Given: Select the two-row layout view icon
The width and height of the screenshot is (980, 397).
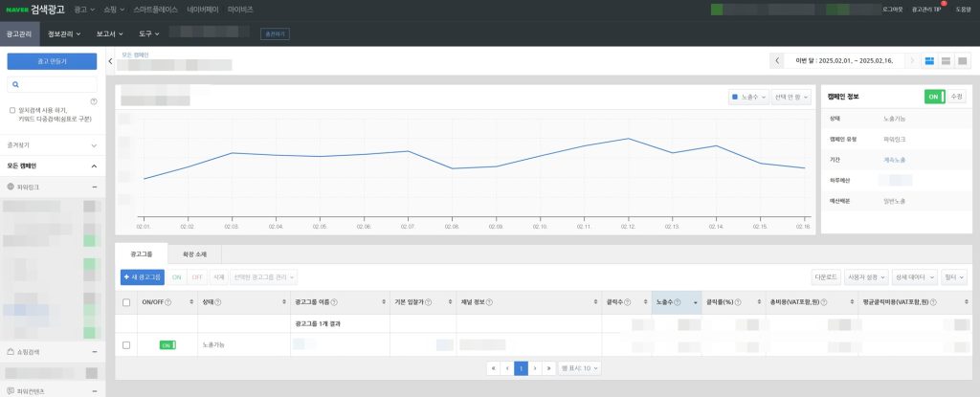Looking at the screenshot, I should click(946, 60).
